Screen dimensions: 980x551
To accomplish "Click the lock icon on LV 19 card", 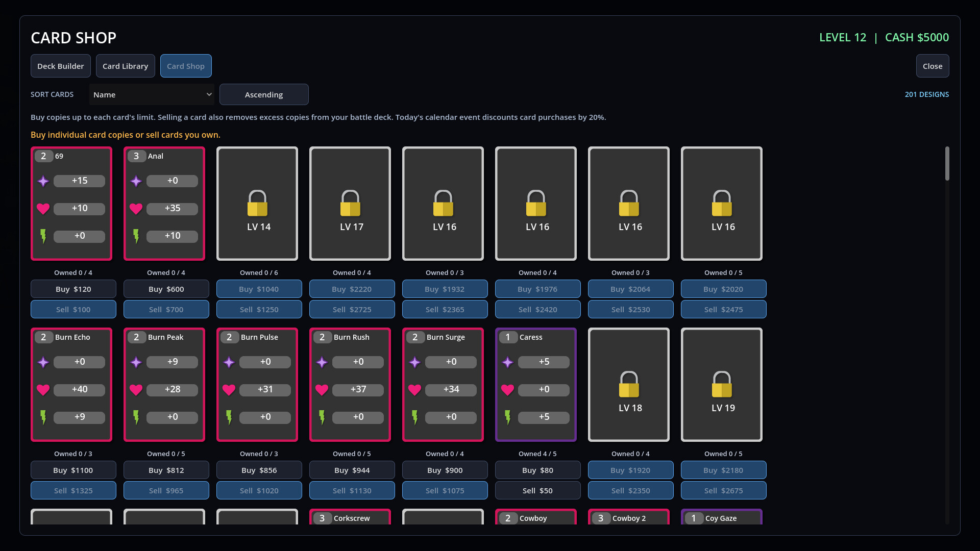I will point(722,384).
